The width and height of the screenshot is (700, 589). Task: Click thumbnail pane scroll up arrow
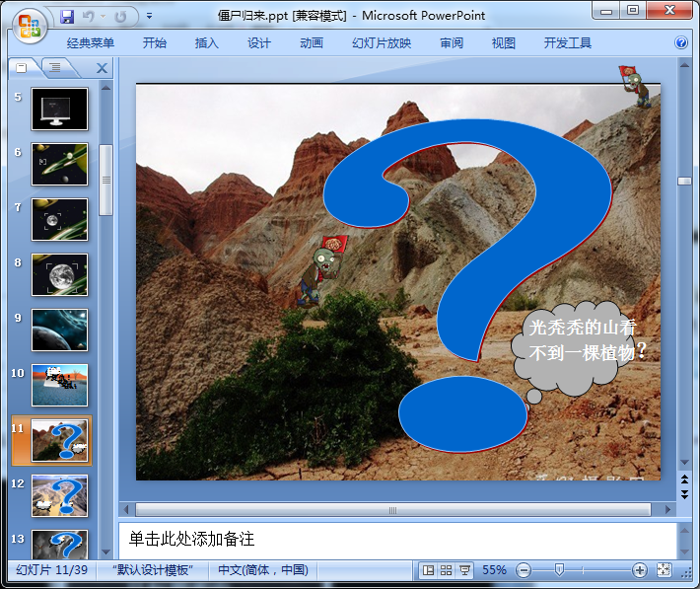coord(105,88)
